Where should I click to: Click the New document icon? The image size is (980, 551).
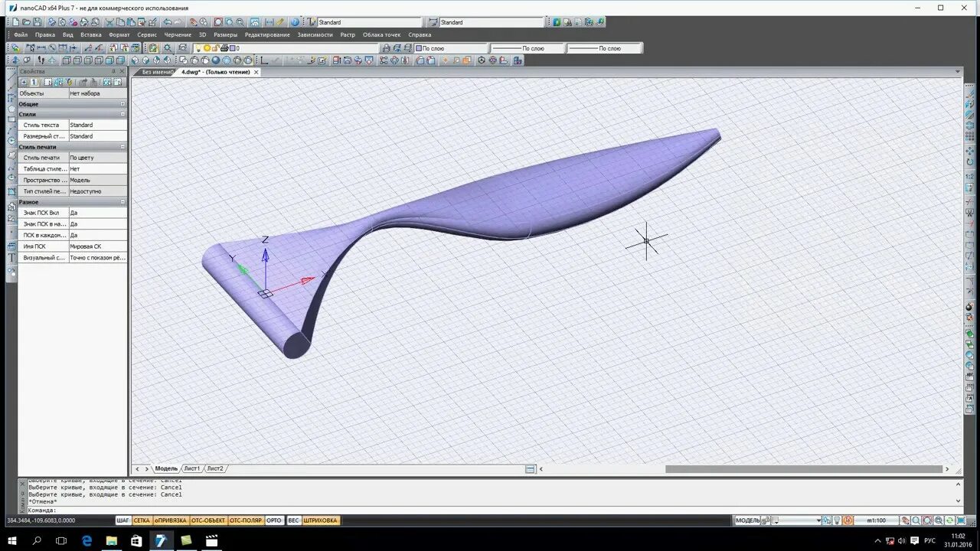[x=15, y=22]
